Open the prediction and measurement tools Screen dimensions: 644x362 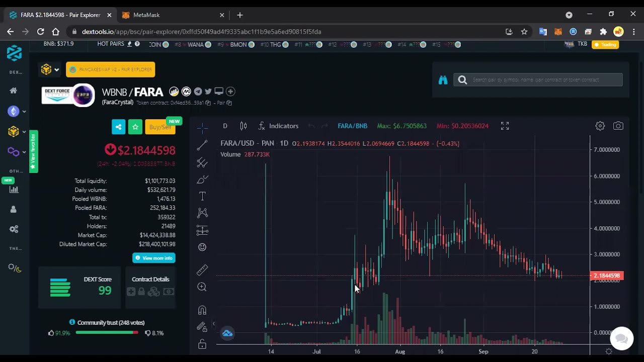[202, 230]
